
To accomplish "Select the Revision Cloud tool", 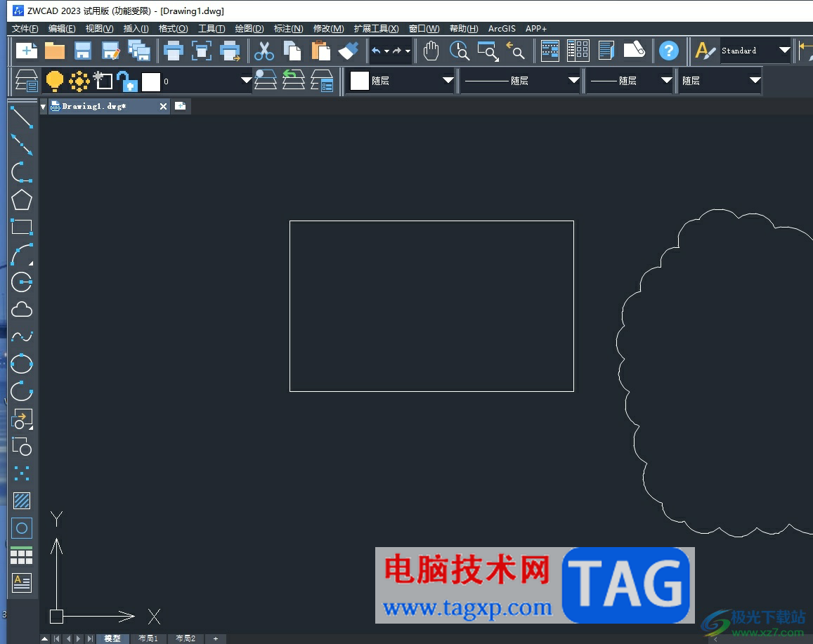I will 22,309.
